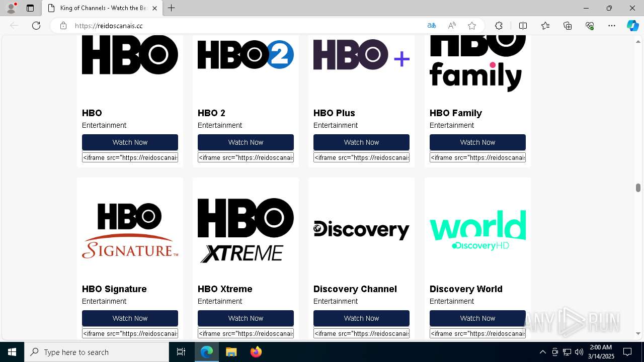Open Settings and more ellipsis menu

[612, 26]
